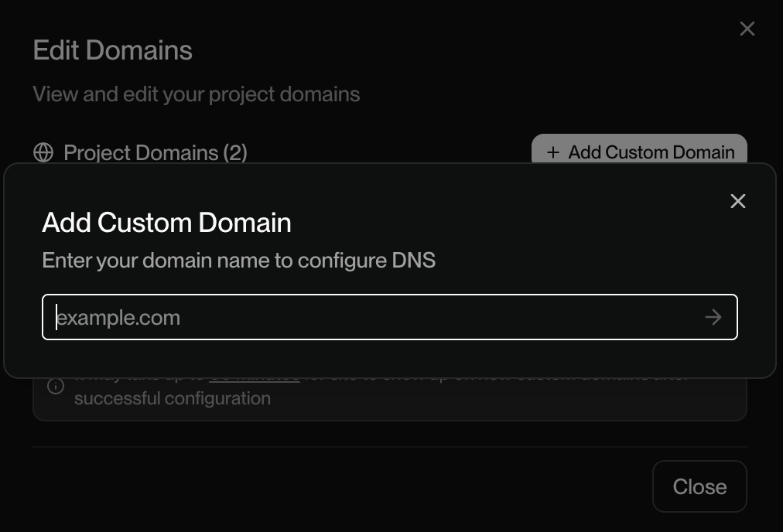783x532 pixels.
Task: Click the successful configuration notice text
Action: 172,397
